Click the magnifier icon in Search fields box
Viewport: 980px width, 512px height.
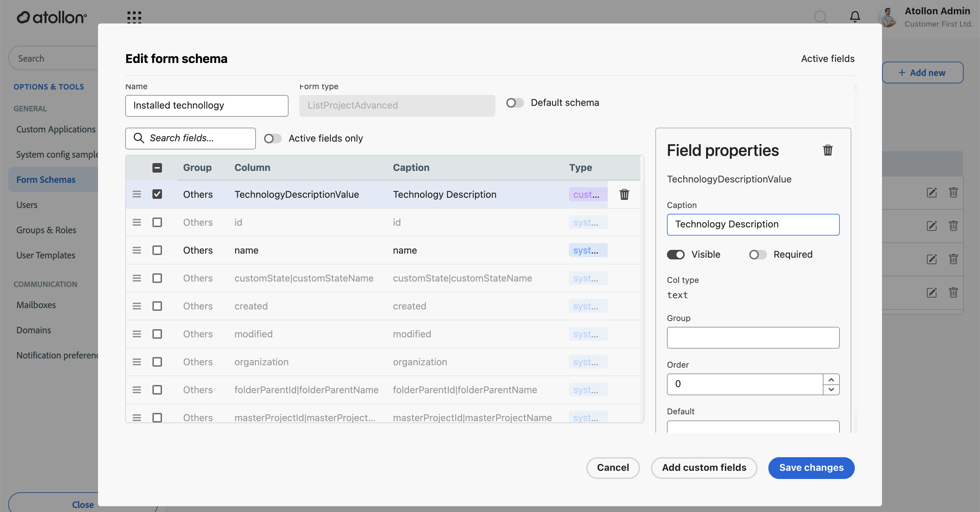click(139, 138)
